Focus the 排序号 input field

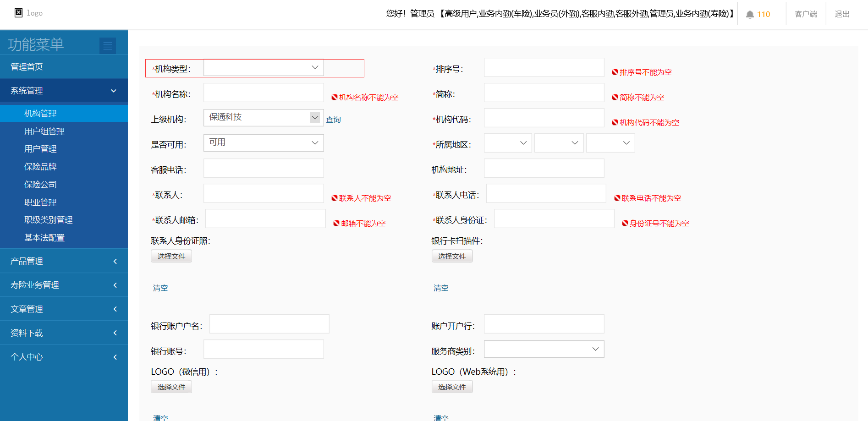pos(544,67)
